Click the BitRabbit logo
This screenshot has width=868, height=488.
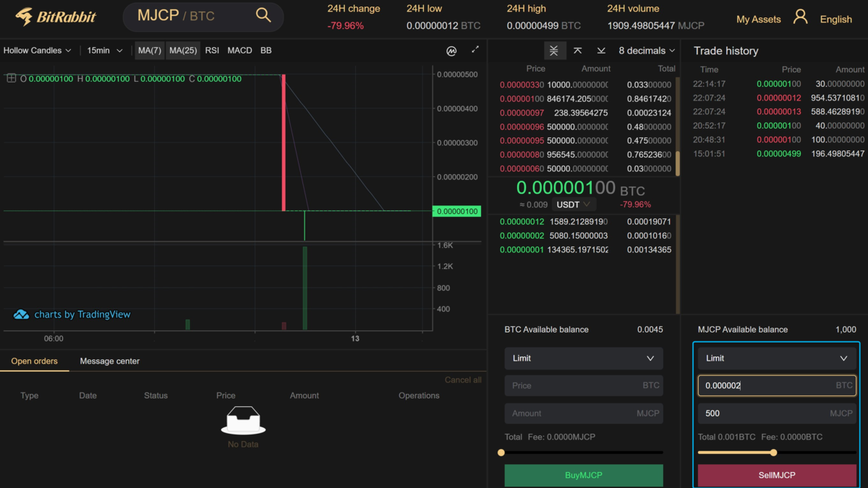[56, 16]
